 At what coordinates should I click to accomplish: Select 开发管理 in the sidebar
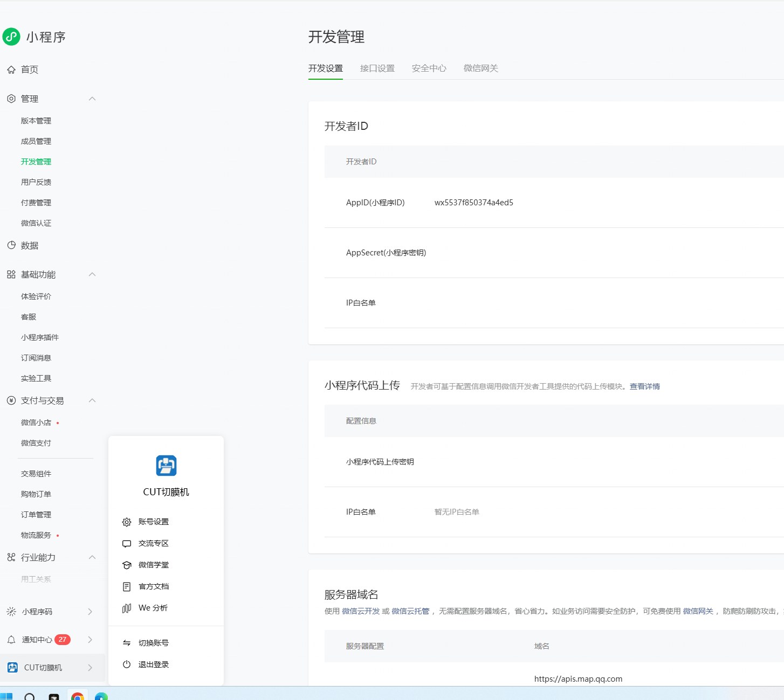coord(36,162)
